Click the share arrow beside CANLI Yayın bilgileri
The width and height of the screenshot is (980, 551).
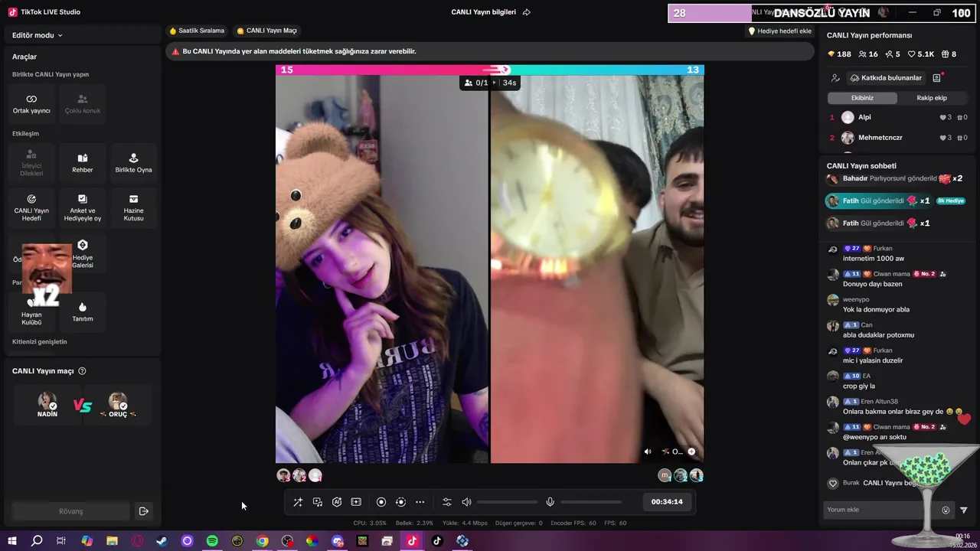[527, 12]
